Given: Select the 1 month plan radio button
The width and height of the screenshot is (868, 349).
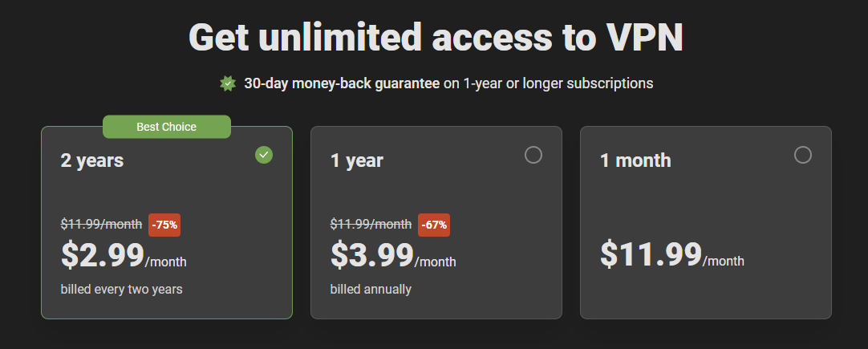Looking at the screenshot, I should (803, 155).
